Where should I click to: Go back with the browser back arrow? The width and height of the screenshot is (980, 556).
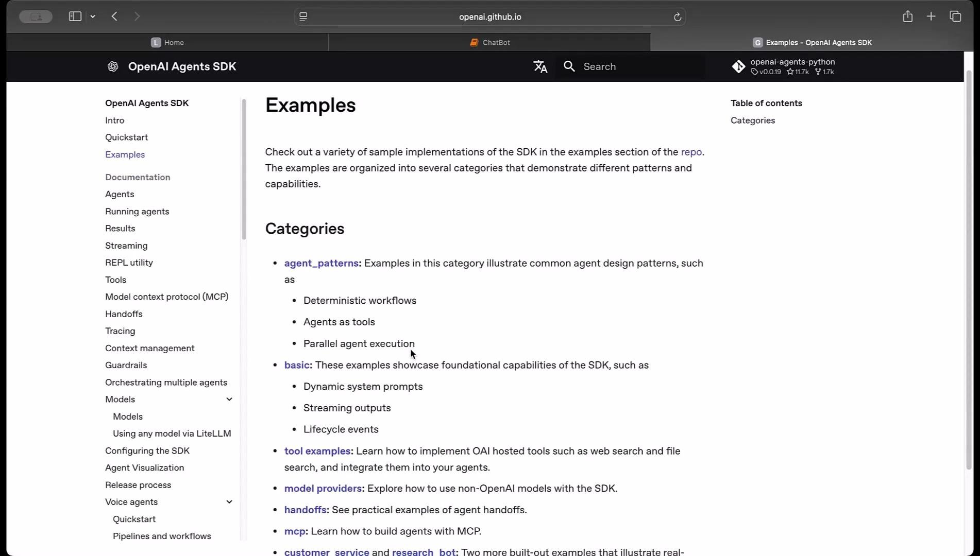(114, 16)
